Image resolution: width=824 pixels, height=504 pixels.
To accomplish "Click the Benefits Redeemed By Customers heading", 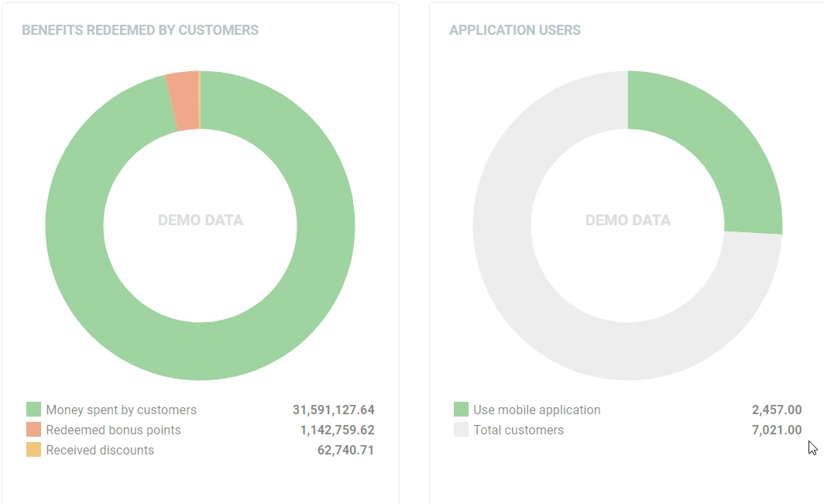I will [140, 30].
